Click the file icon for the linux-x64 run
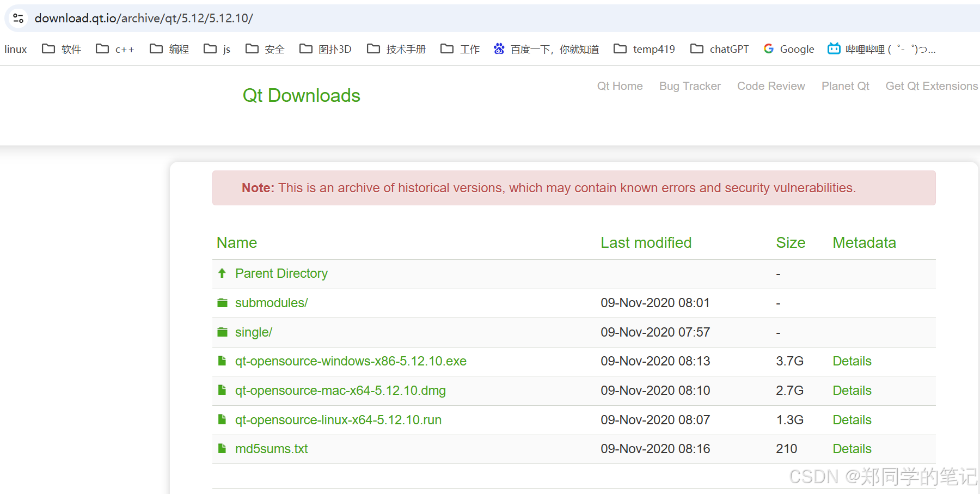This screenshot has width=980, height=494. [222, 419]
